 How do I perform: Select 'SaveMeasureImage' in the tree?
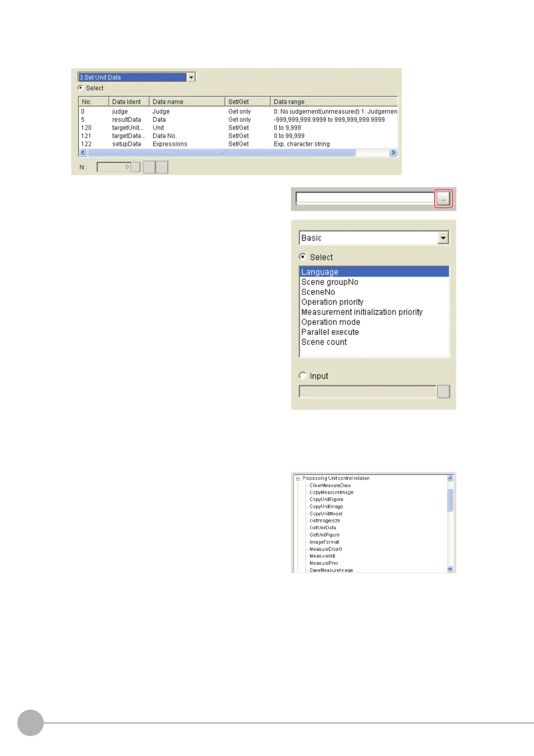coord(331,570)
